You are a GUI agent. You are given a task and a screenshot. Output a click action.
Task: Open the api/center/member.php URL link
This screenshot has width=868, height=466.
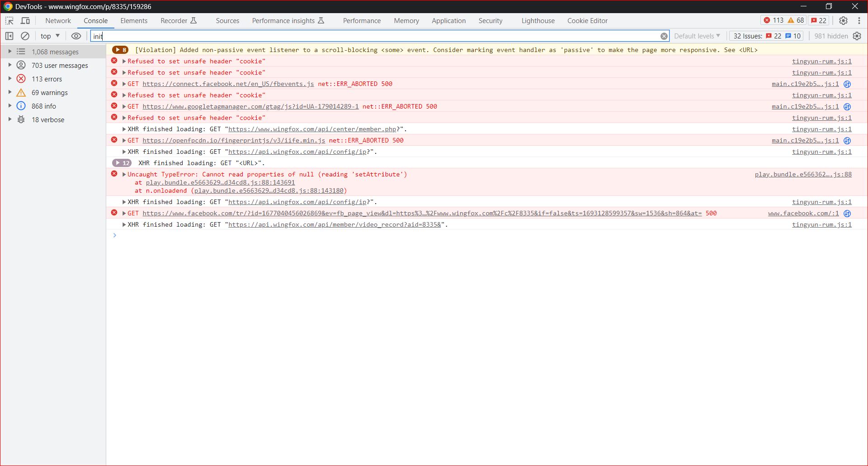click(x=312, y=129)
